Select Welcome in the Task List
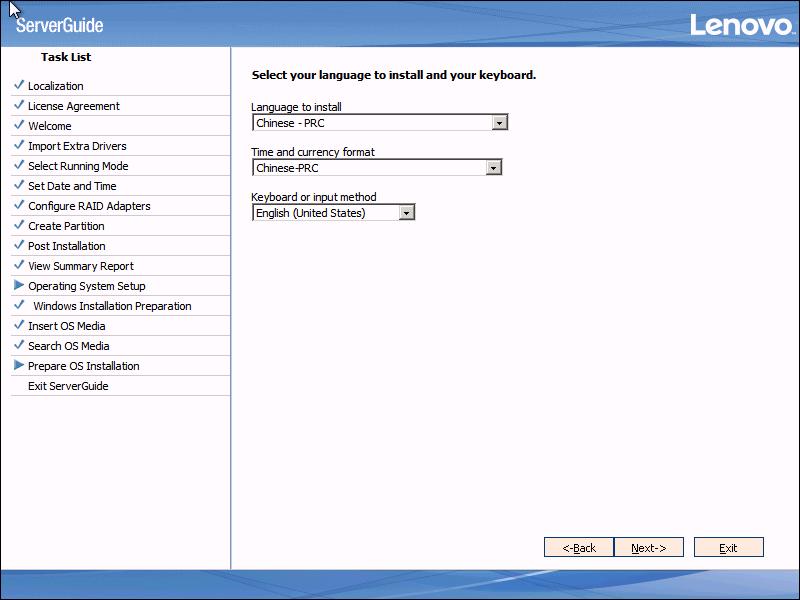Viewport: 800px width, 600px height. coord(50,126)
